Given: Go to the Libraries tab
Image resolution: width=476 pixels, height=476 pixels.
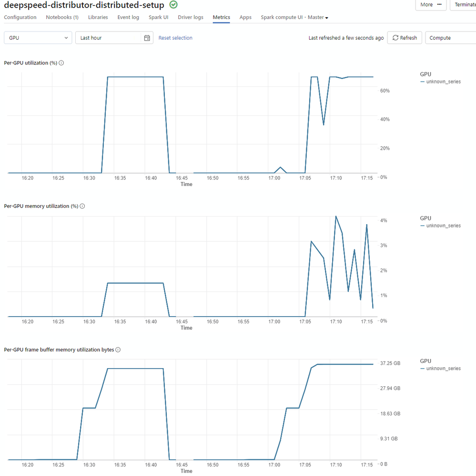Looking at the screenshot, I should (98, 18).
